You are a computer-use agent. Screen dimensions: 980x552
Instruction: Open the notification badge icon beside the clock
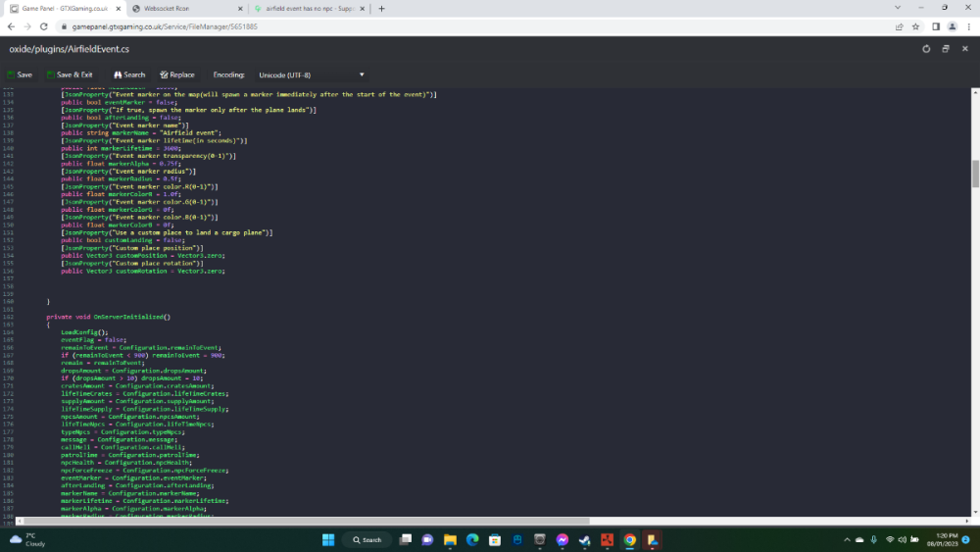click(966, 540)
